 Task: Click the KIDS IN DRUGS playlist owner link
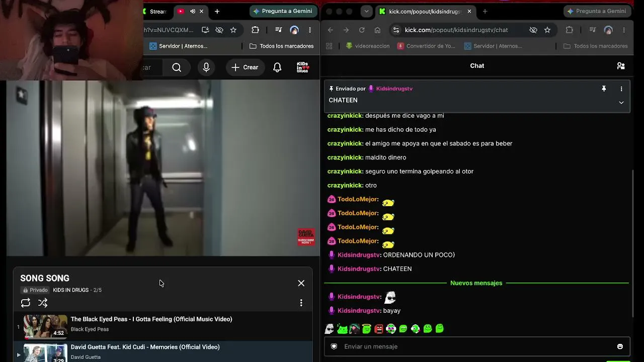(x=71, y=290)
